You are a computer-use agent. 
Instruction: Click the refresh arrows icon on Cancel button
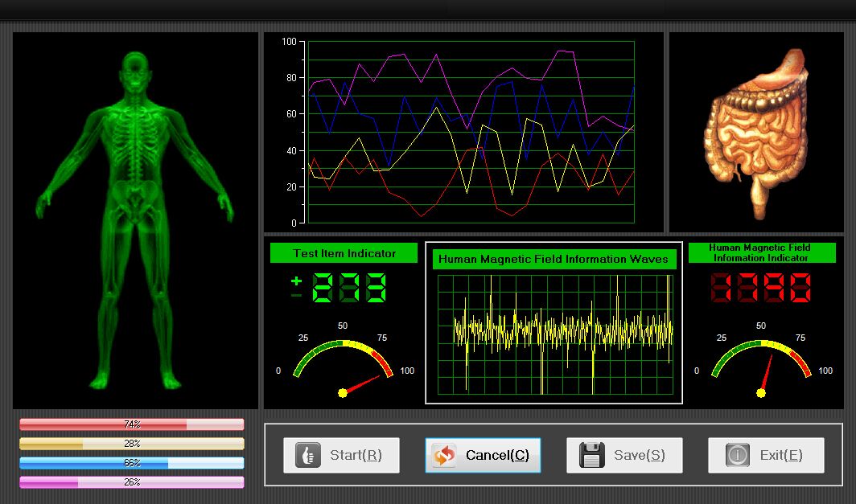point(443,455)
